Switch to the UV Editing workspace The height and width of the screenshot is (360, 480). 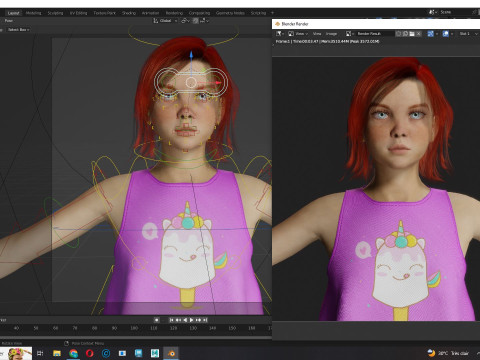tap(78, 13)
